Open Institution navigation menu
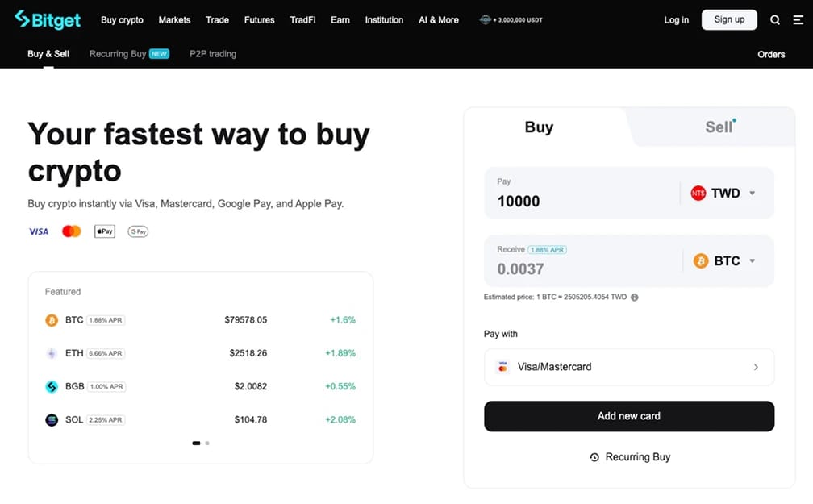813x504 pixels. pos(384,19)
